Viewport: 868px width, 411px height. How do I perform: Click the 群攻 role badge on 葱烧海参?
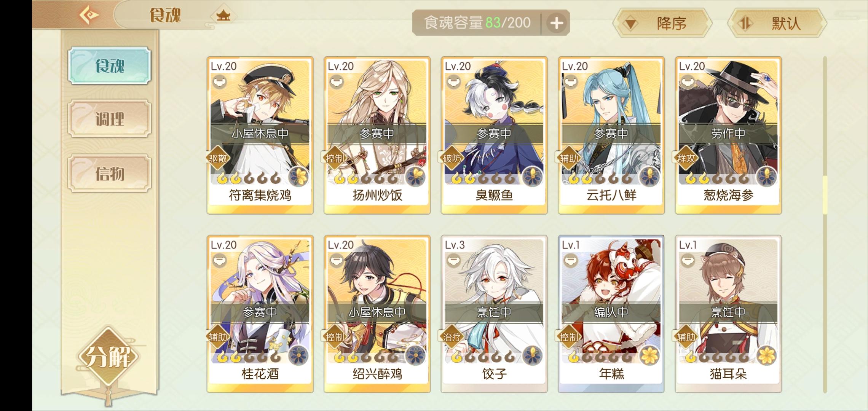point(686,158)
